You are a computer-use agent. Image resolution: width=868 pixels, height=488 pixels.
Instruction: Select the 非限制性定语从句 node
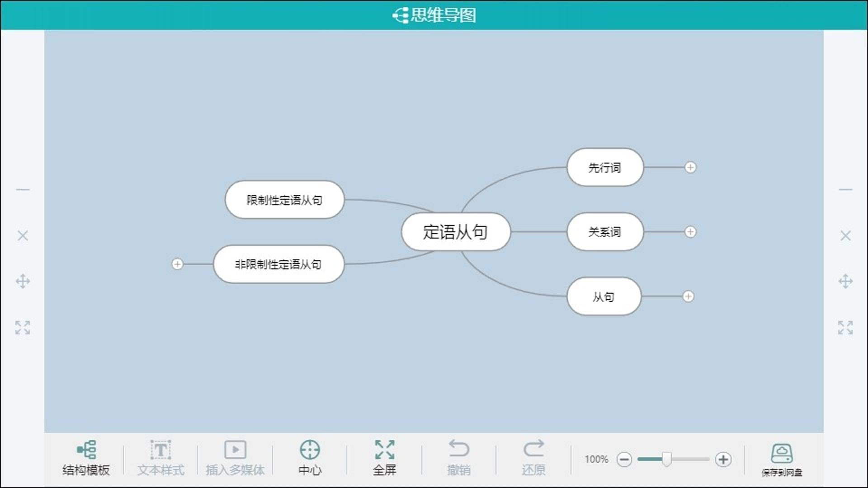[278, 264]
